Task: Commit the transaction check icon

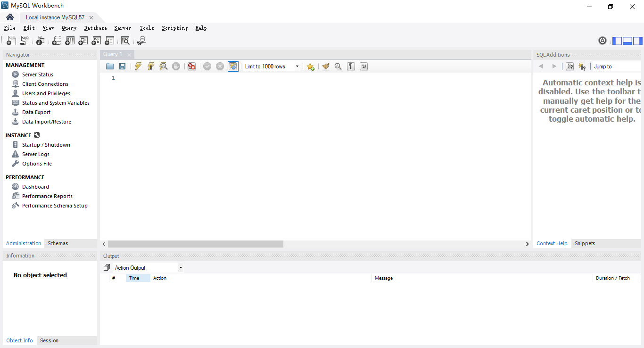Action: (207, 66)
